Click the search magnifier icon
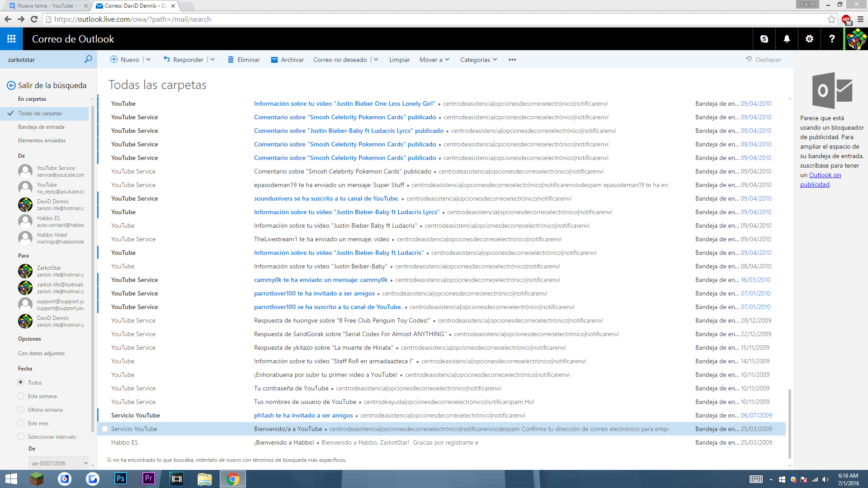Image resolution: width=868 pixels, height=488 pixels. [88, 59]
